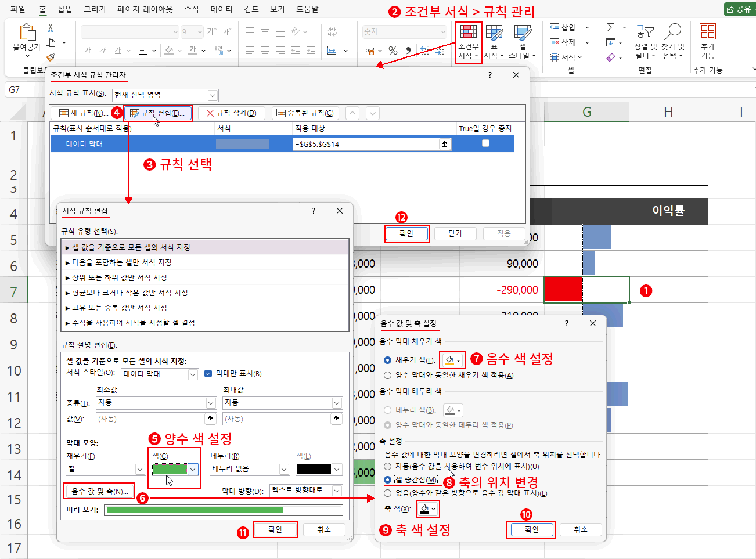Click the cut scissors icon
This screenshot has height=559, width=756.
click(x=51, y=28)
